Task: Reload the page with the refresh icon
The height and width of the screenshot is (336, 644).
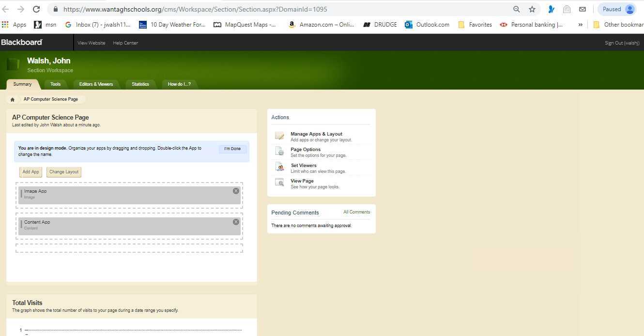Action: point(36,9)
